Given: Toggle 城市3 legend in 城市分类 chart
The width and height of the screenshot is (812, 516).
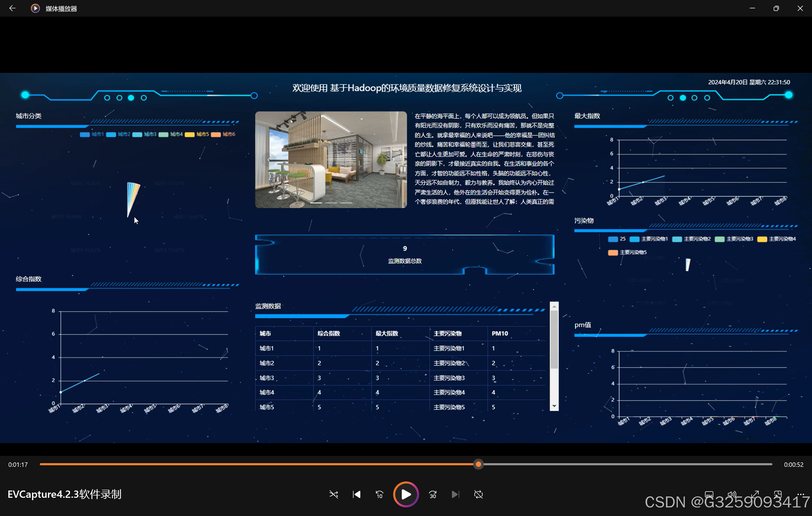Looking at the screenshot, I should pyautogui.click(x=144, y=135).
